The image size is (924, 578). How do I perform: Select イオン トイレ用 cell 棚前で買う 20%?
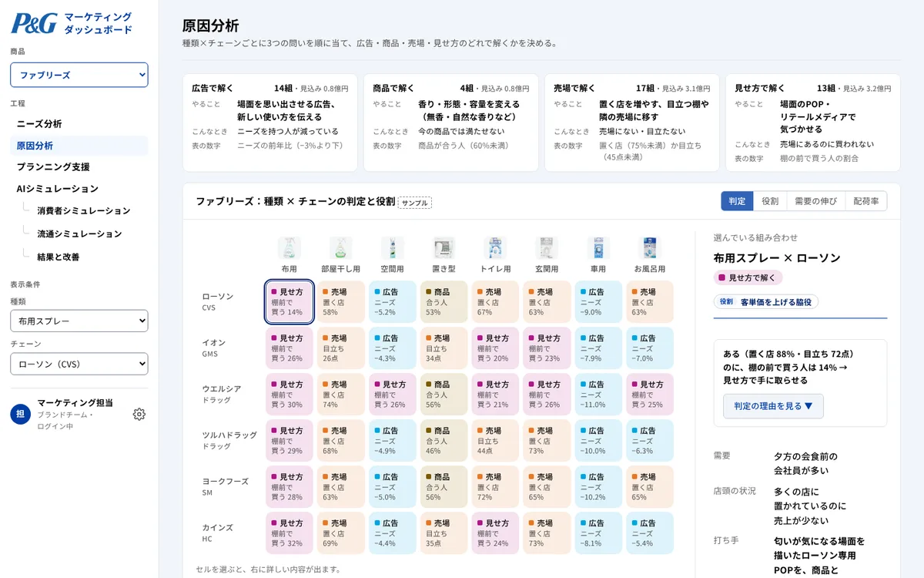[496, 348]
